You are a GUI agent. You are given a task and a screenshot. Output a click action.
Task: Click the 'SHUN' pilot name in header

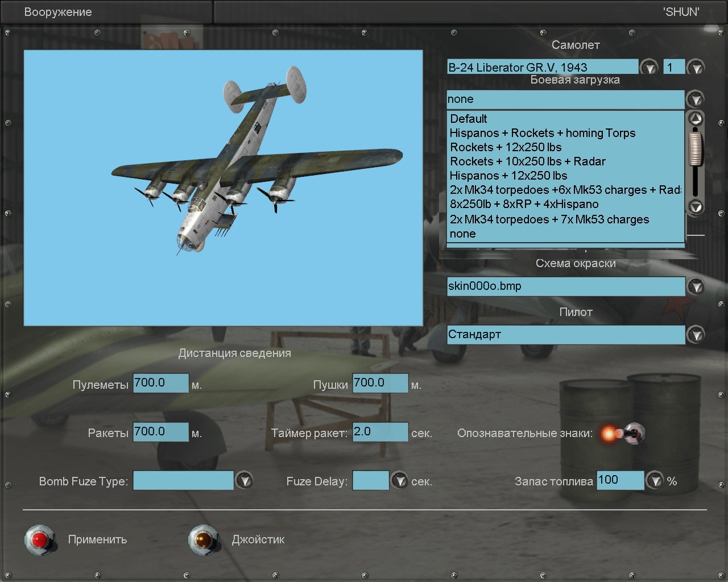click(681, 12)
